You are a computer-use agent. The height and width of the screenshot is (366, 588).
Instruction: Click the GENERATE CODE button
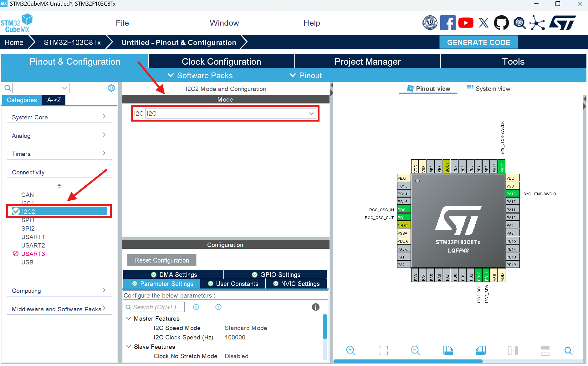[x=478, y=42]
